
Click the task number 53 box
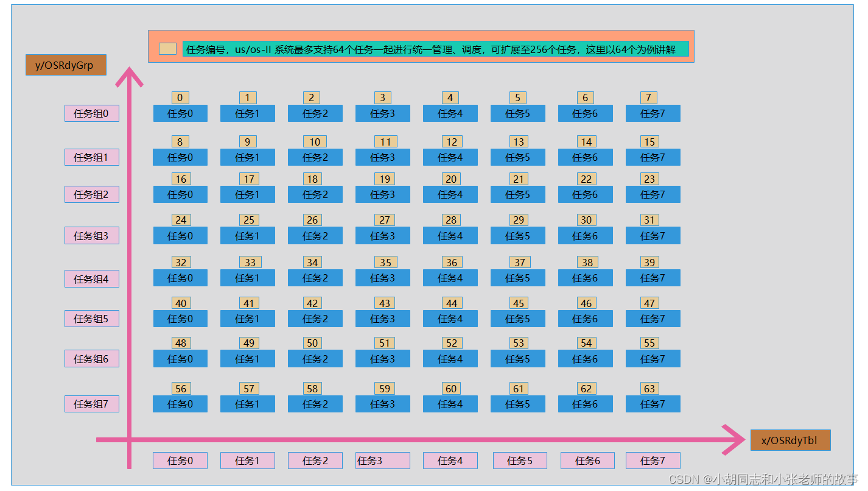click(519, 343)
